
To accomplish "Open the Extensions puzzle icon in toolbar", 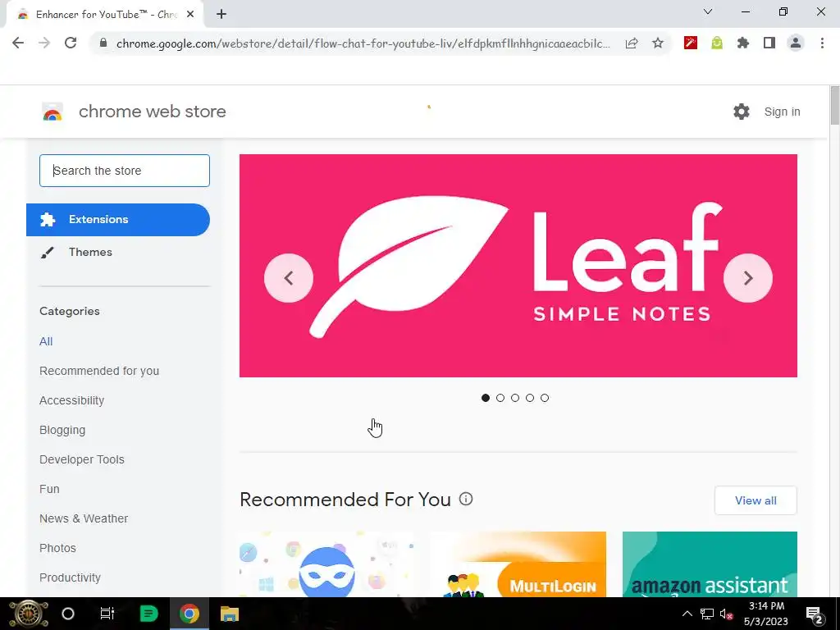I will 743,43.
